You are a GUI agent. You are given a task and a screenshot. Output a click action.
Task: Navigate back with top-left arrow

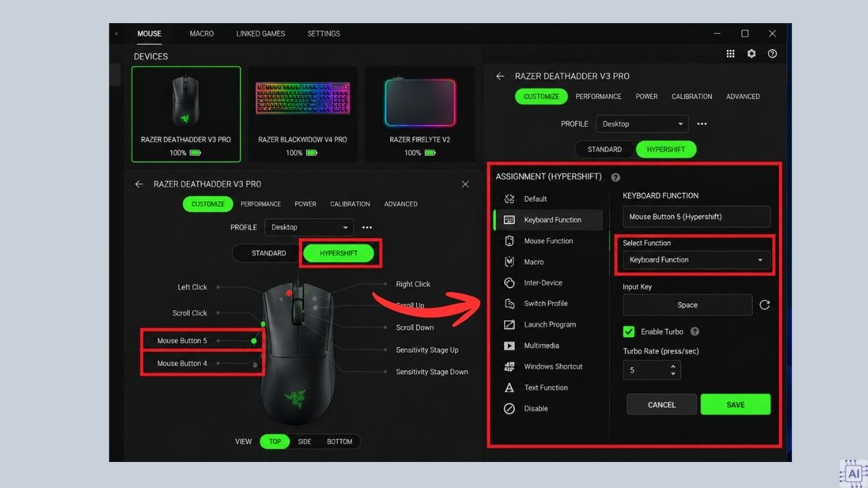coord(116,33)
